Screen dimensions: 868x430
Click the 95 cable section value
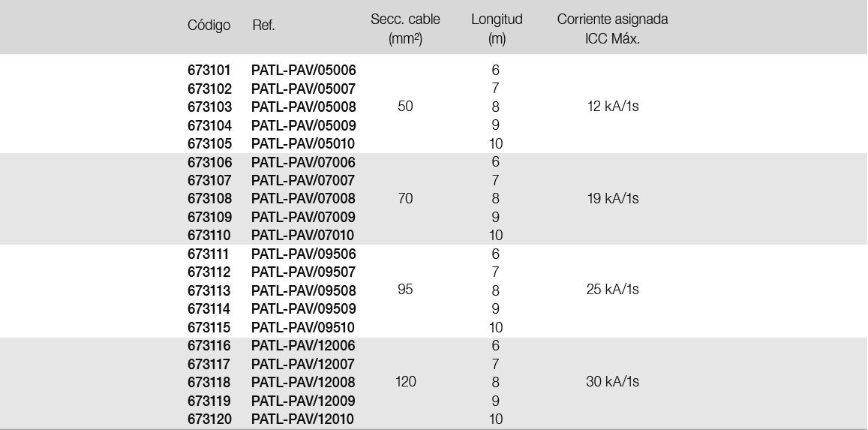coord(405,290)
